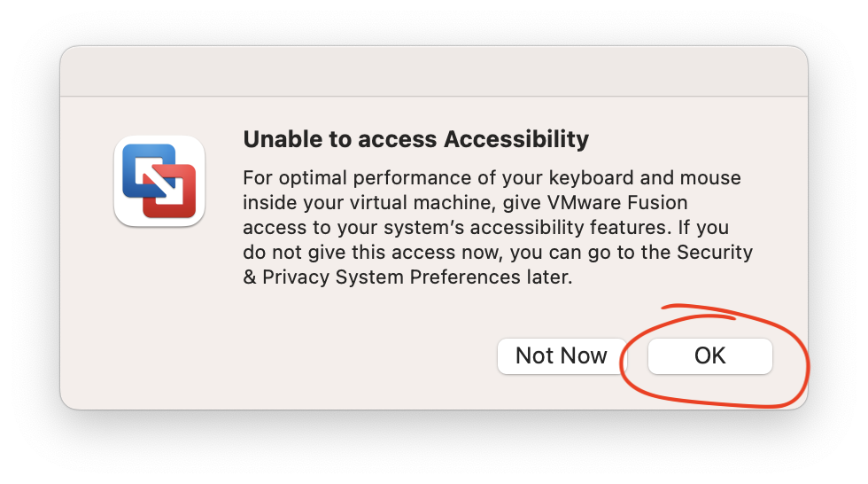The image size is (868, 484).
Task: Click the "Unable to access Accessibility" heading
Action: (415, 139)
